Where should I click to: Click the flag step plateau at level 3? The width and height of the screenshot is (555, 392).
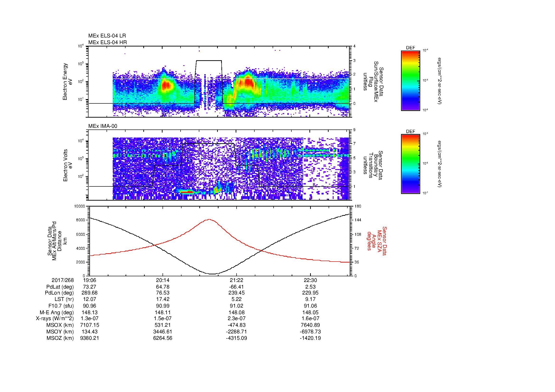pyautogui.click(x=209, y=61)
